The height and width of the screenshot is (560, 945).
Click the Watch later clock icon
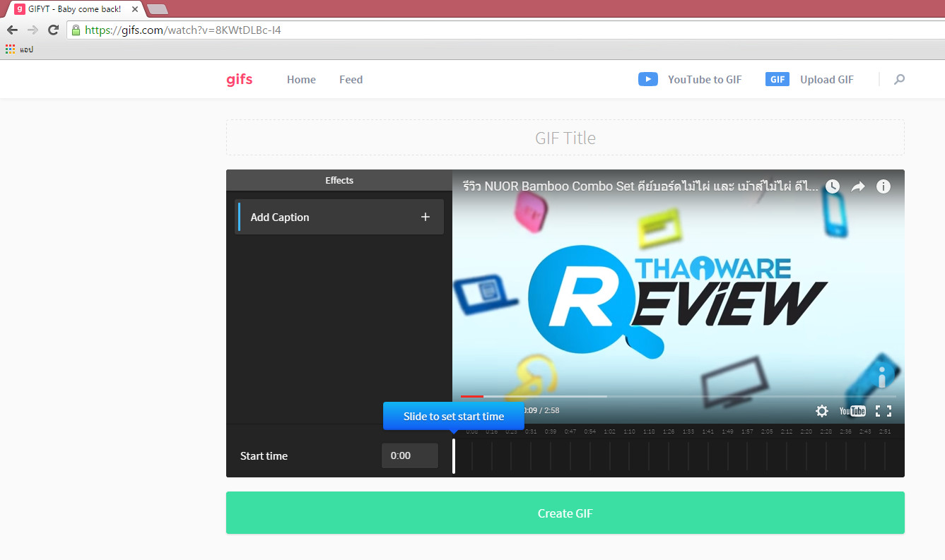(x=833, y=186)
